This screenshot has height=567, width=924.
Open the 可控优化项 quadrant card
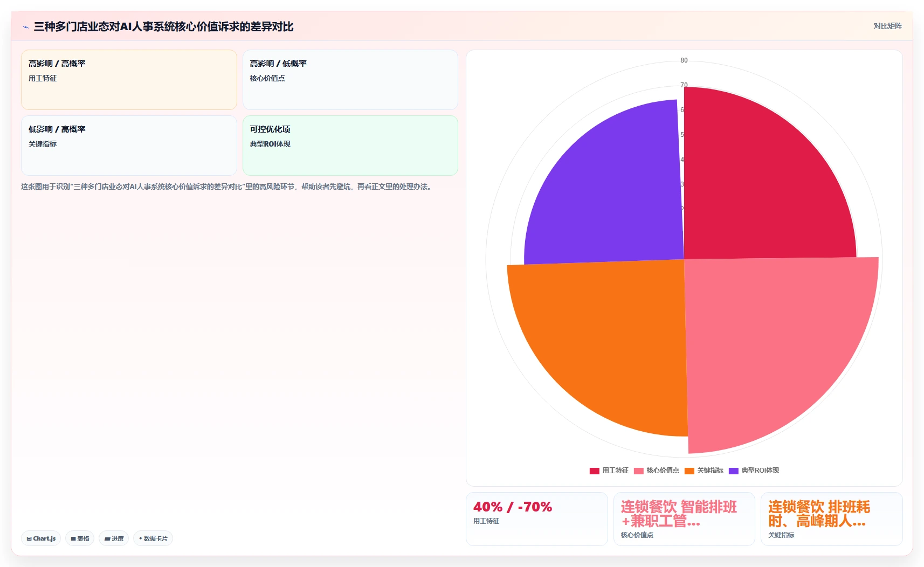click(350, 146)
